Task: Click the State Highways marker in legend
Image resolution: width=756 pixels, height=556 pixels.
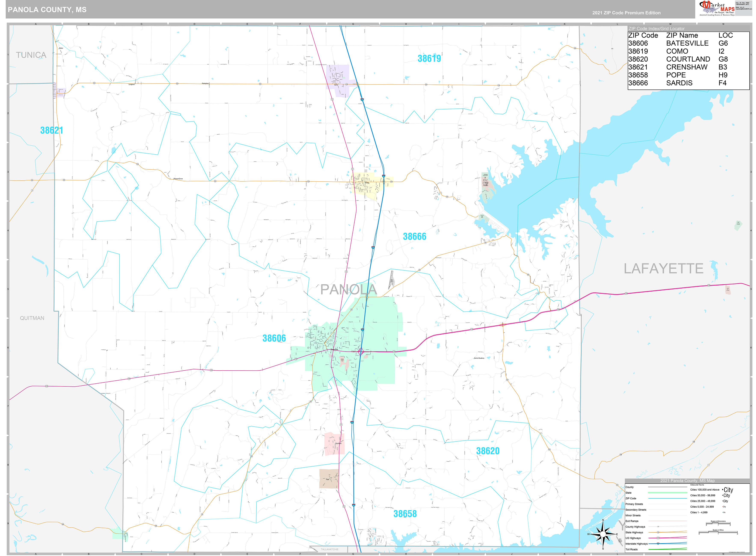Action: click(x=658, y=532)
